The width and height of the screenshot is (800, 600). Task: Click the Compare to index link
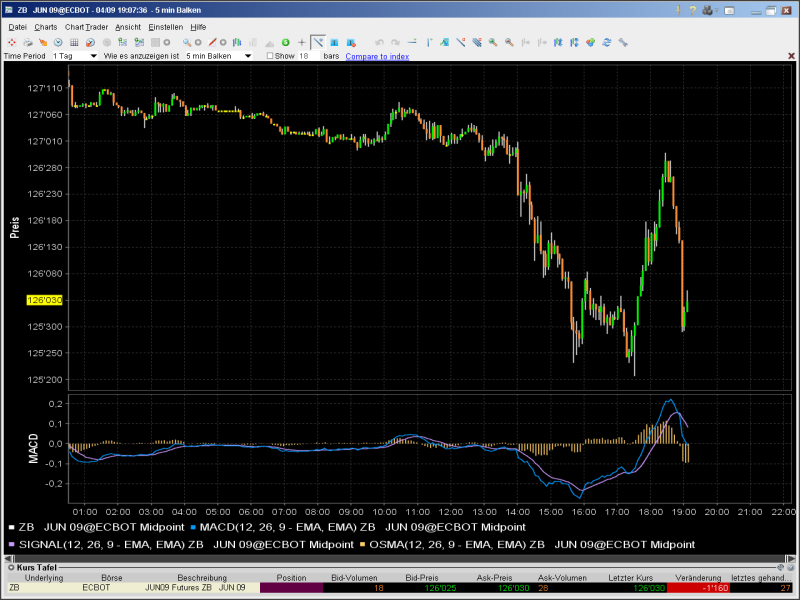[x=377, y=56]
